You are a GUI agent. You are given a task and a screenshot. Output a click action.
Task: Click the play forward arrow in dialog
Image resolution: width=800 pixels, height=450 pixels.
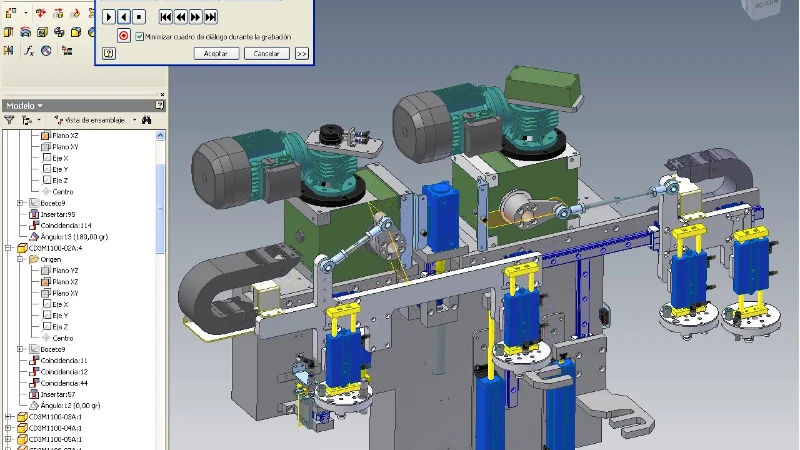click(109, 17)
